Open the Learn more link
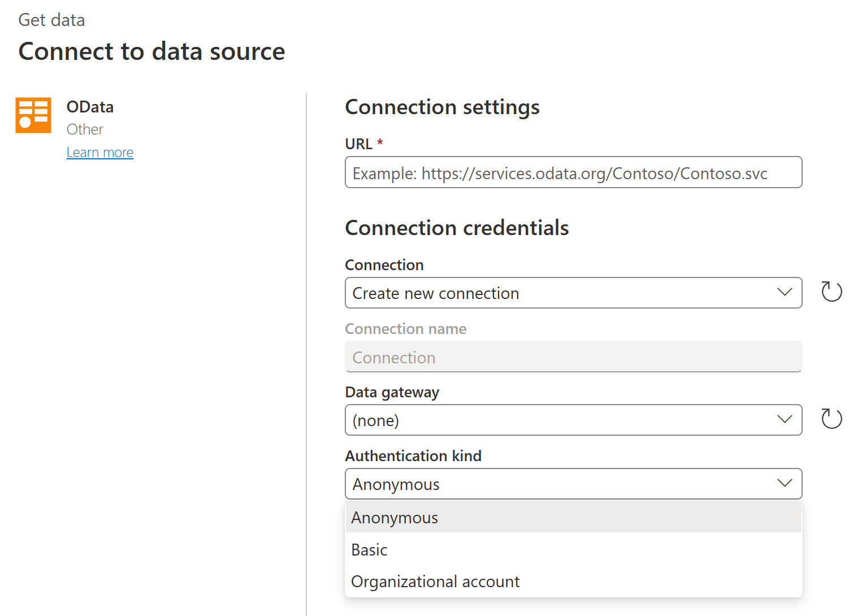849x616 pixels. [x=99, y=151]
